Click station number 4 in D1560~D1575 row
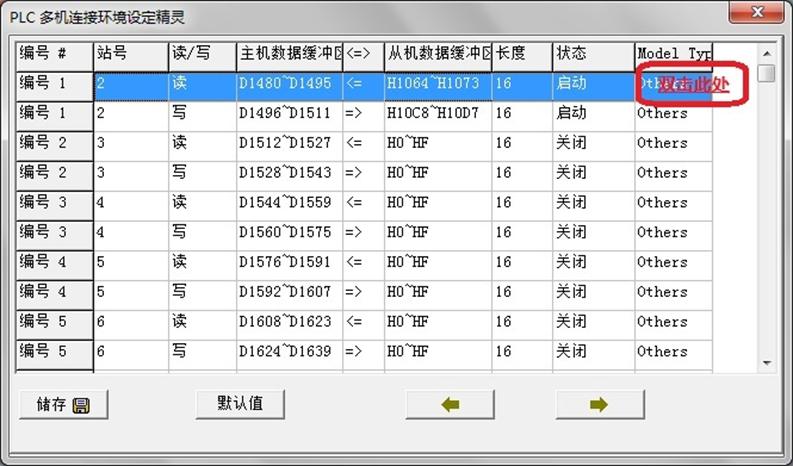Screen dimensions: 793x466 [131, 236]
